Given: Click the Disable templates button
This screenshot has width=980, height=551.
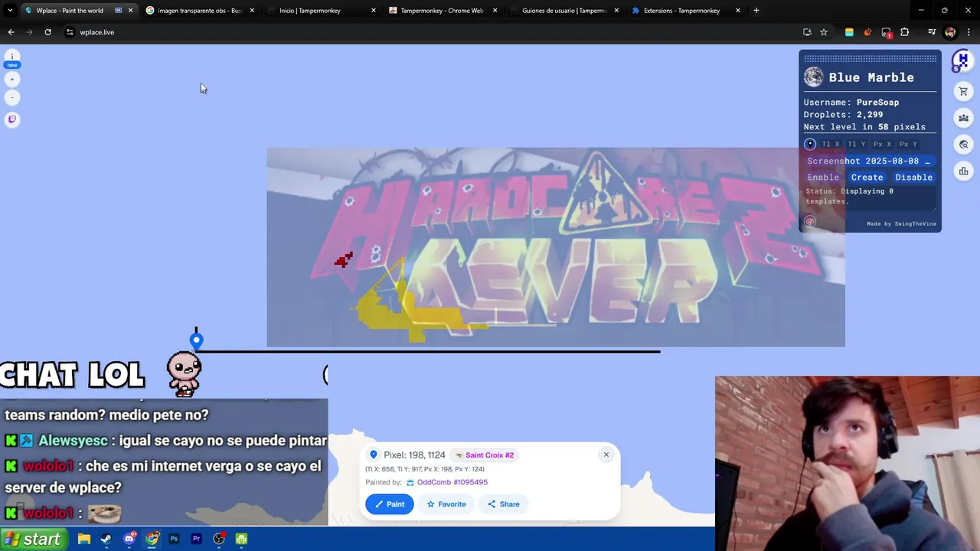Looking at the screenshot, I should (913, 178).
